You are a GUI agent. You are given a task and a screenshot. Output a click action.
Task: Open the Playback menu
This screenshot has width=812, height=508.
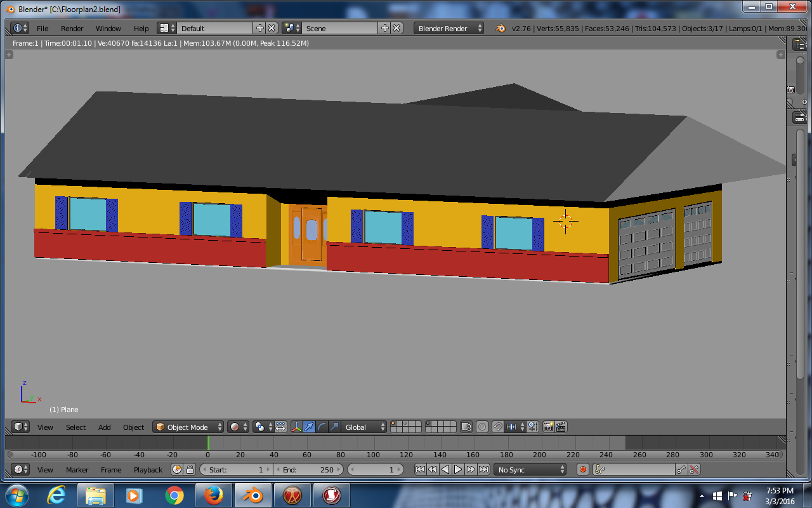pyautogui.click(x=148, y=470)
